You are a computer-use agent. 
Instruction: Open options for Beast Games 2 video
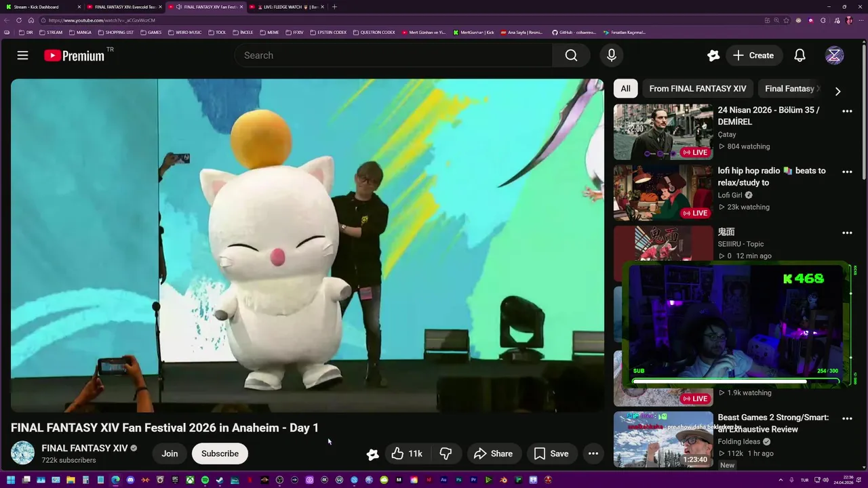point(847,418)
